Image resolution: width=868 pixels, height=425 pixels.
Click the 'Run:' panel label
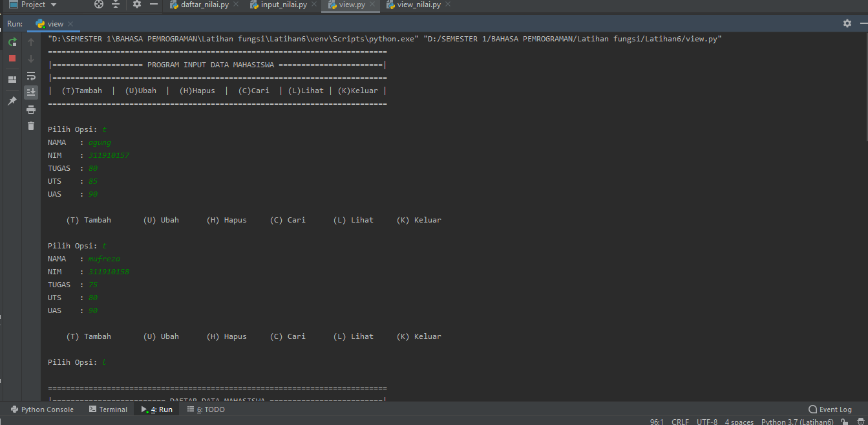click(15, 24)
